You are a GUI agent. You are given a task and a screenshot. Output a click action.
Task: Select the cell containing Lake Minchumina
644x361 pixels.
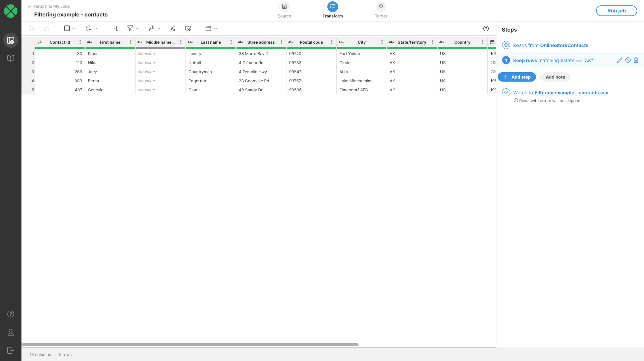362,81
